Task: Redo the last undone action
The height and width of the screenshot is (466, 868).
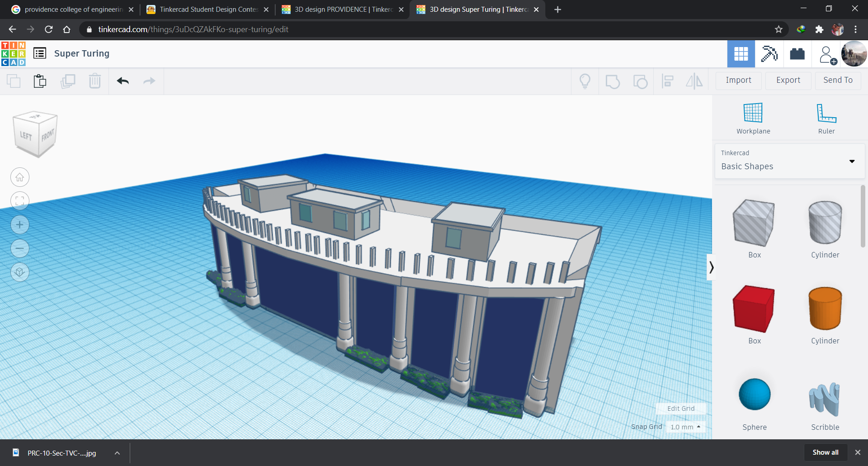Action: pos(149,81)
